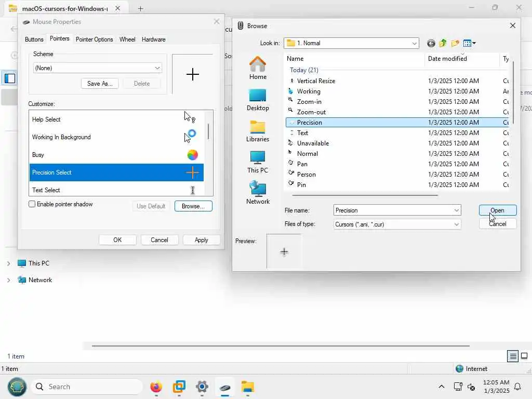Click Cancel in the Browse dialog
Screen dimensions: 532x399
click(x=497, y=224)
